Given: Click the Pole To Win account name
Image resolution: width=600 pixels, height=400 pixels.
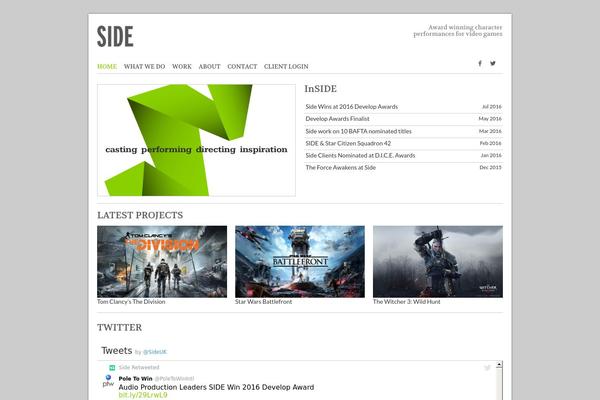Looking at the screenshot, I should point(135,379).
